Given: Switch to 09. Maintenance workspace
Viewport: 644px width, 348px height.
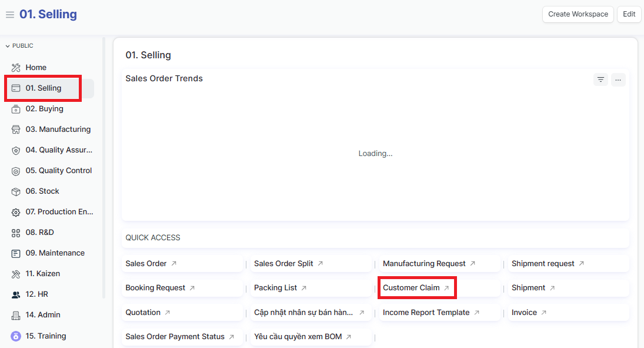Looking at the screenshot, I should point(55,253).
